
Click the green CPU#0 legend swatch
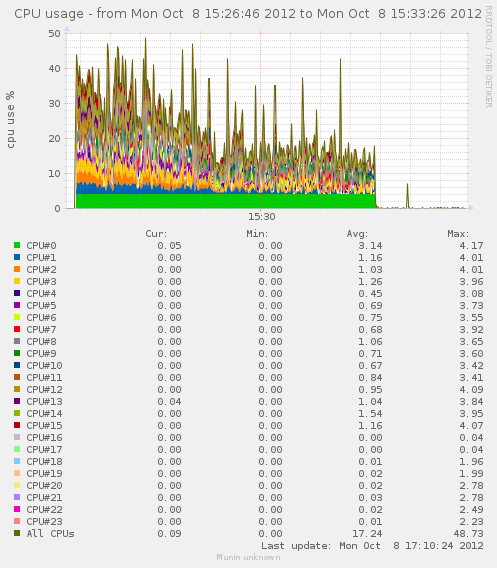[x=17, y=245]
